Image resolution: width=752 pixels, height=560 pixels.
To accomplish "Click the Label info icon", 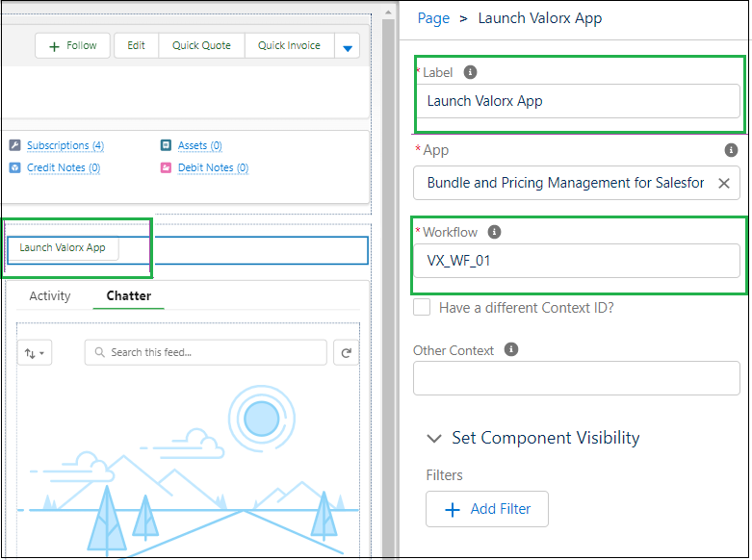I will pyautogui.click(x=470, y=72).
